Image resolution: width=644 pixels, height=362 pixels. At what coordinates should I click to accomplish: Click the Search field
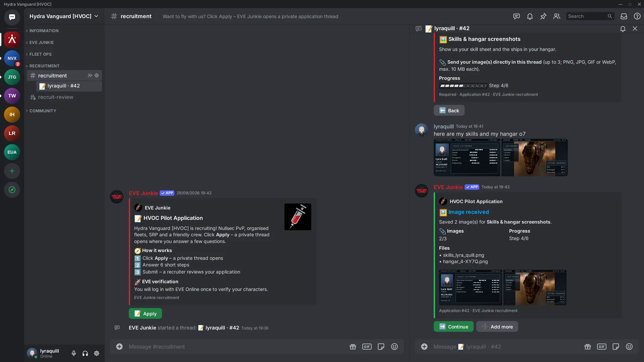point(590,16)
